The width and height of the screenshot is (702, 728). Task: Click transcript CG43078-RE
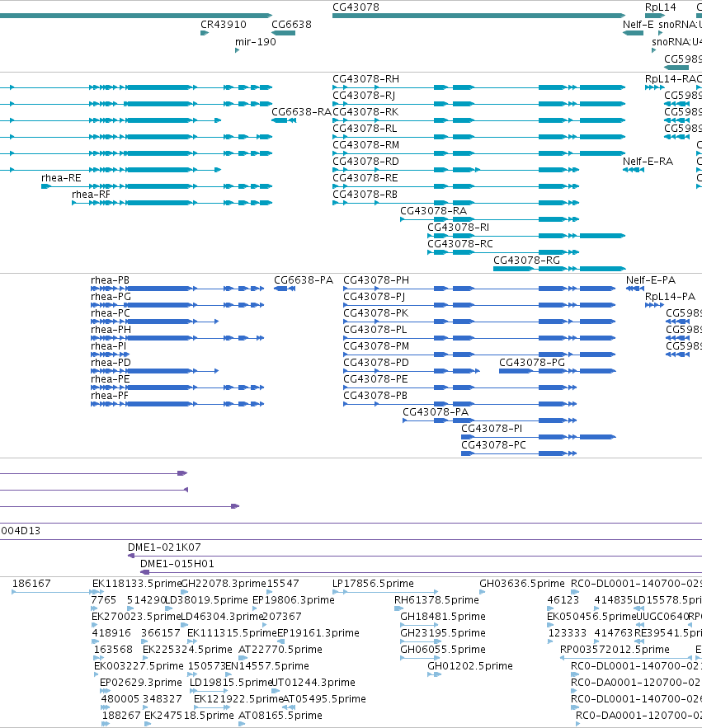coord(456,186)
